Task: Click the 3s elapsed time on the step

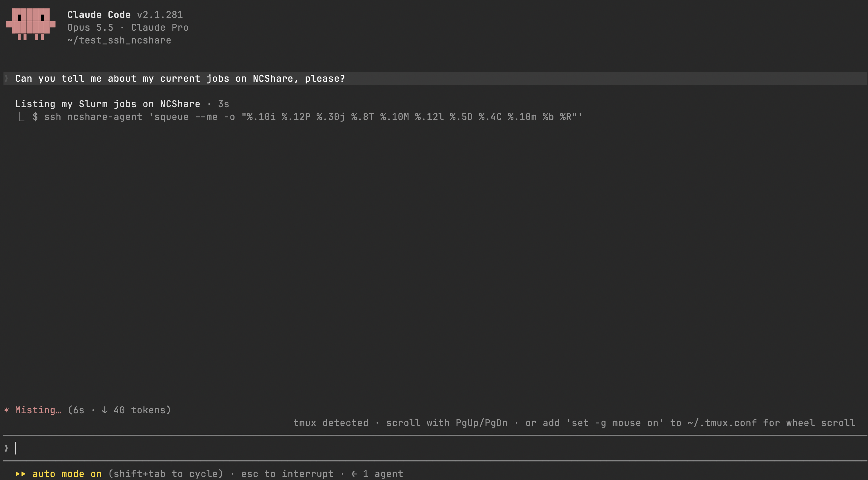Action: [224, 104]
